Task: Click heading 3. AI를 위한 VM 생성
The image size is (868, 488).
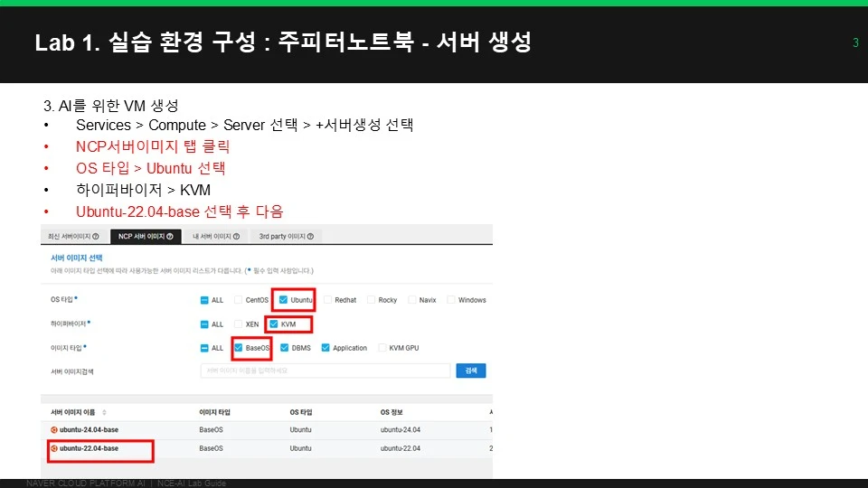Action: click(x=110, y=106)
